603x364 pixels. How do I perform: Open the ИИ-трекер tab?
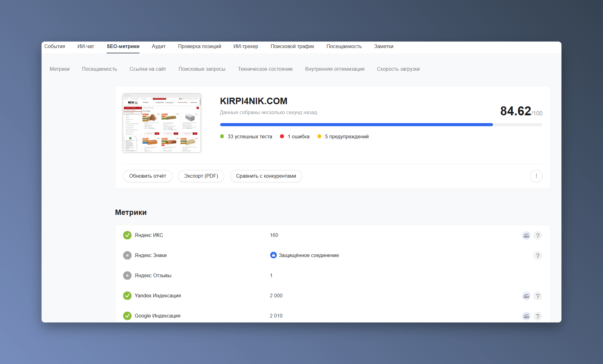click(x=246, y=47)
